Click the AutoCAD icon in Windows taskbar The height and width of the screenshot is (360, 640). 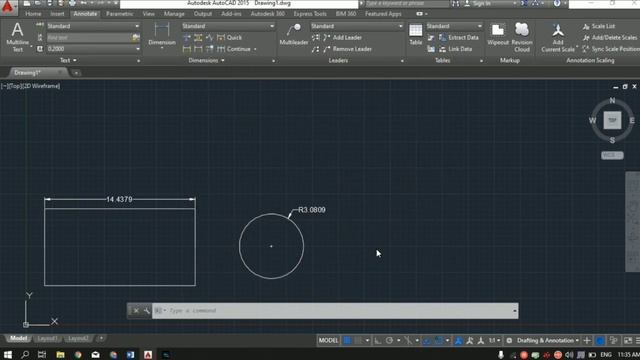148,355
